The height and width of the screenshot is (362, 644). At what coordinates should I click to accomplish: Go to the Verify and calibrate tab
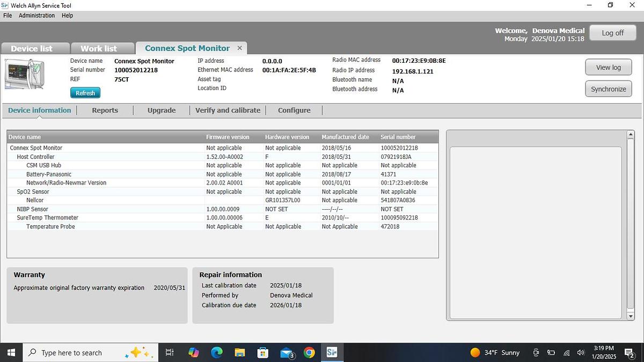228,110
